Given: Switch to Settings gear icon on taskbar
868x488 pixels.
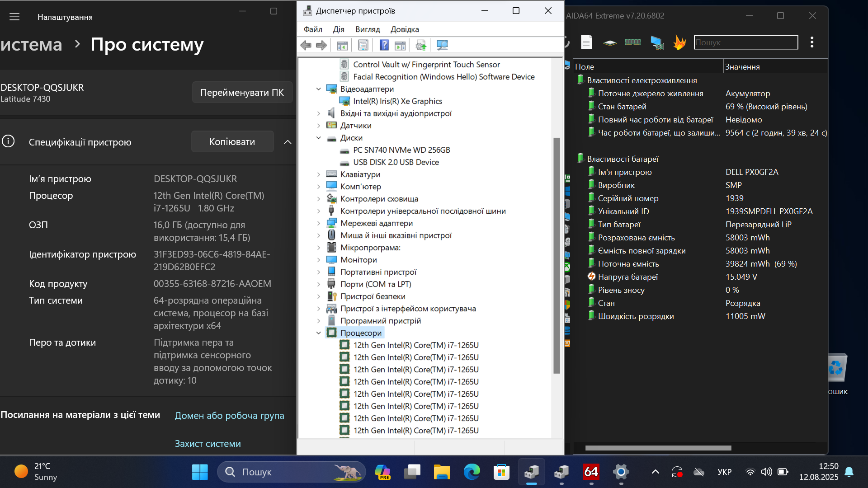Looking at the screenshot, I should [621, 472].
